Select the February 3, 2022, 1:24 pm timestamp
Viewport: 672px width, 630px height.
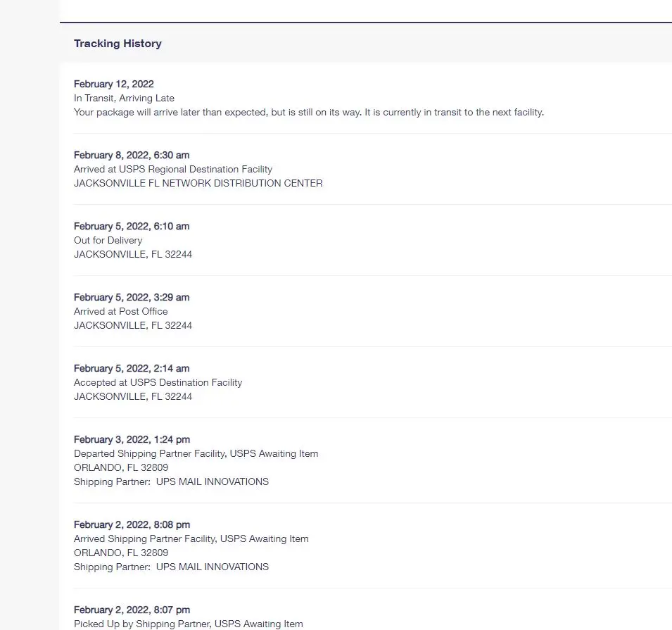[132, 439]
